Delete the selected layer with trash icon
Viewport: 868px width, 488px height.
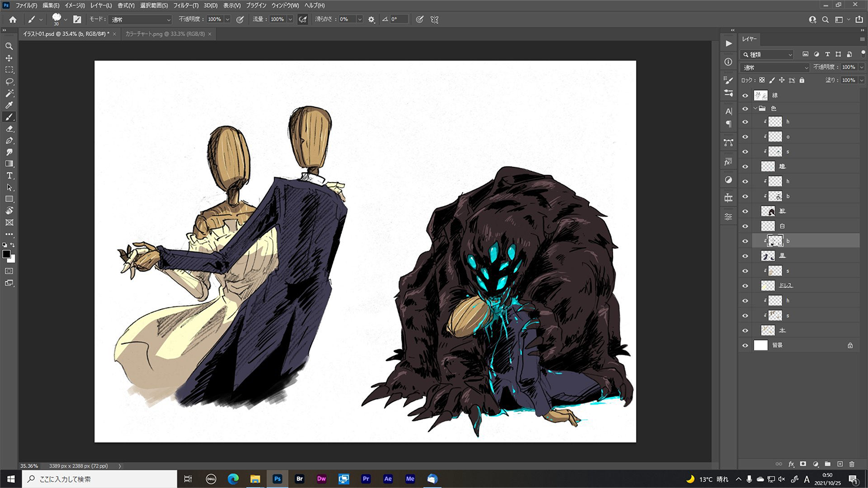tap(852, 464)
